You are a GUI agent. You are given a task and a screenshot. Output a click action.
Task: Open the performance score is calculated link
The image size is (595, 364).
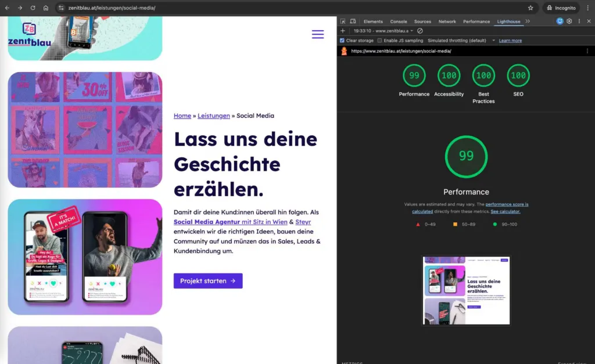tap(507, 204)
